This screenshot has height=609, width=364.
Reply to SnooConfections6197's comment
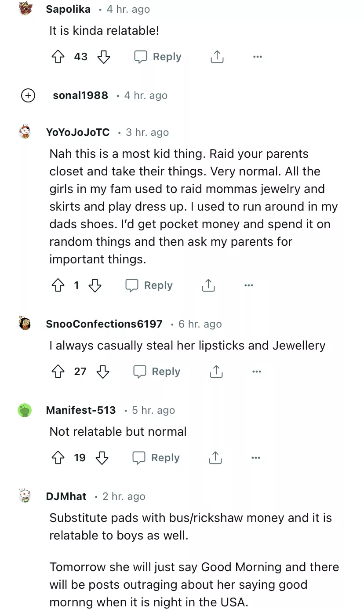pos(157,372)
